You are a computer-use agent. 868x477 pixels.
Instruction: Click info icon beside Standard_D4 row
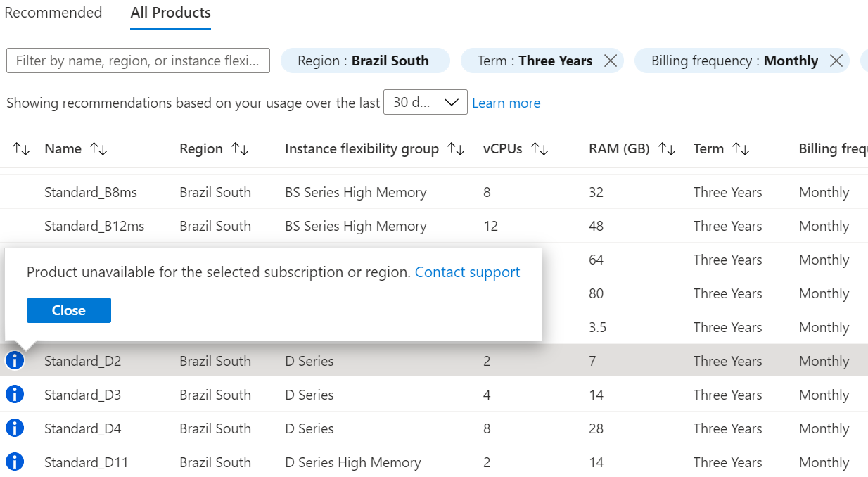pyautogui.click(x=15, y=428)
